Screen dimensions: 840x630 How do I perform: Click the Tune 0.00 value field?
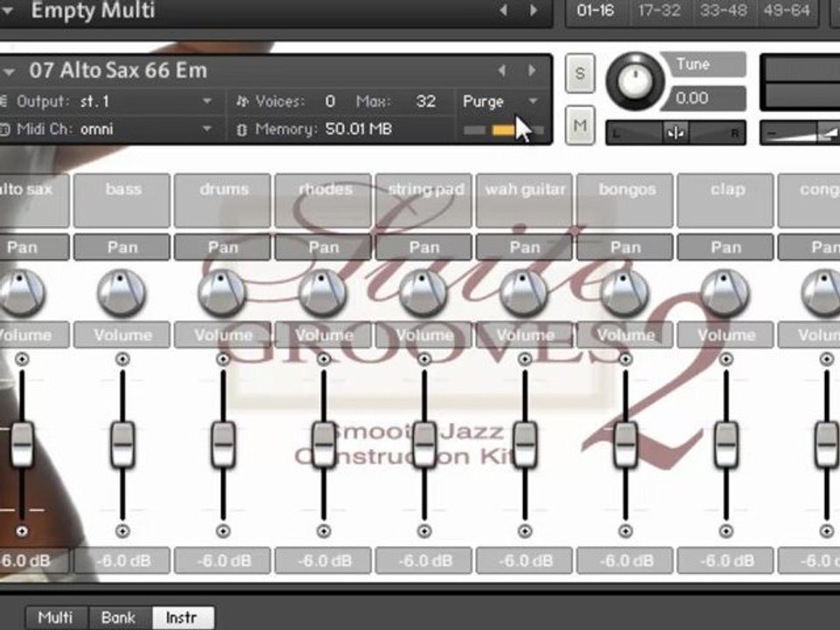click(x=703, y=99)
